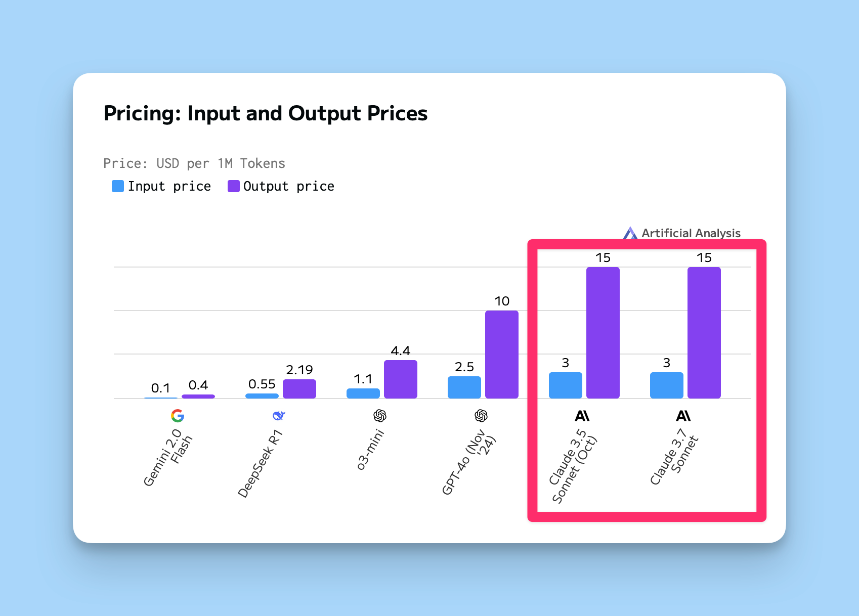Click the Pricing: Input and Output Prices title
Screen dimensions: 859x616
(266, 114)
